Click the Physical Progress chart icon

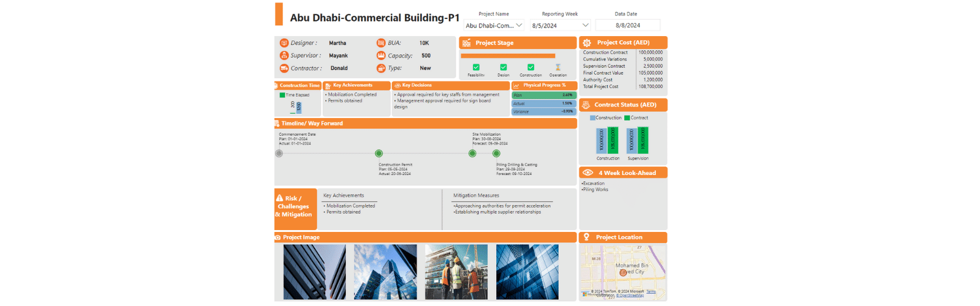(x=516, y=86)
